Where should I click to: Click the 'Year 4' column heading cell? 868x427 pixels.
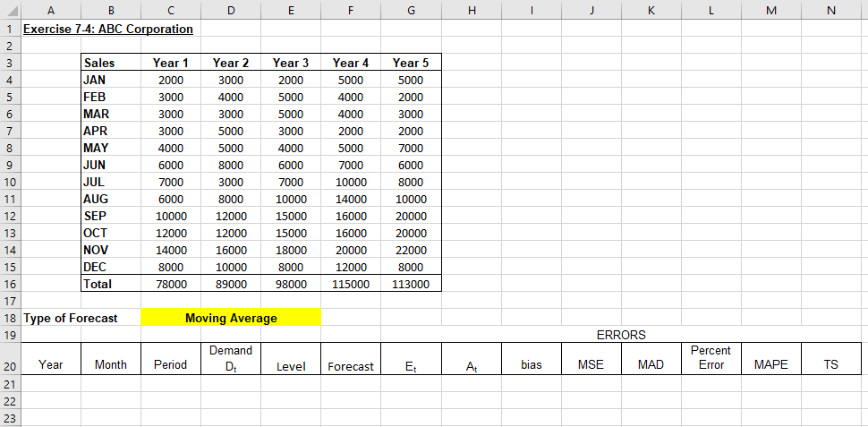tap(351, 63)
